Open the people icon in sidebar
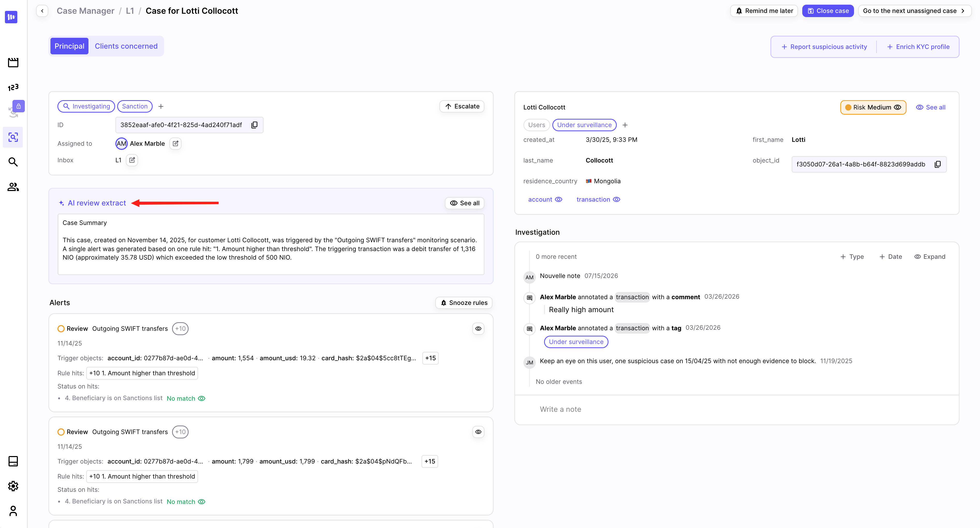This screenshot has width=980, height=528. [x=13, y=187]
